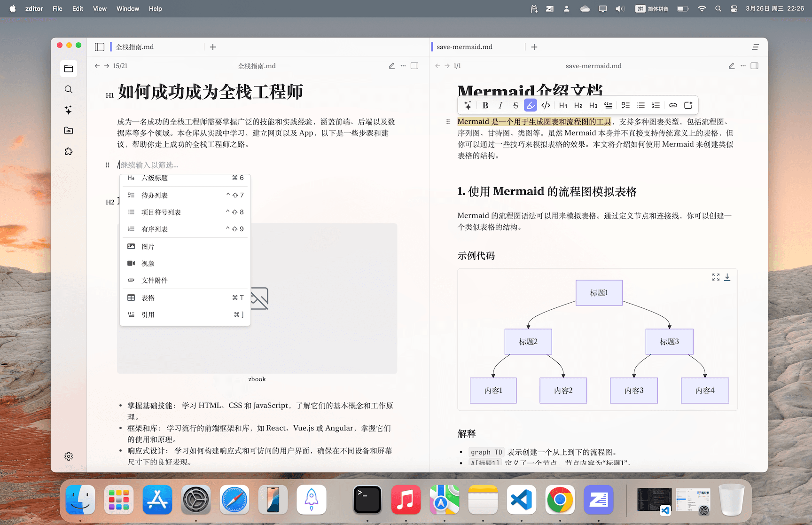Choose 待办列表 from slash menu
Viewport: 812px width, 525px height.
[x=185, y=195]
